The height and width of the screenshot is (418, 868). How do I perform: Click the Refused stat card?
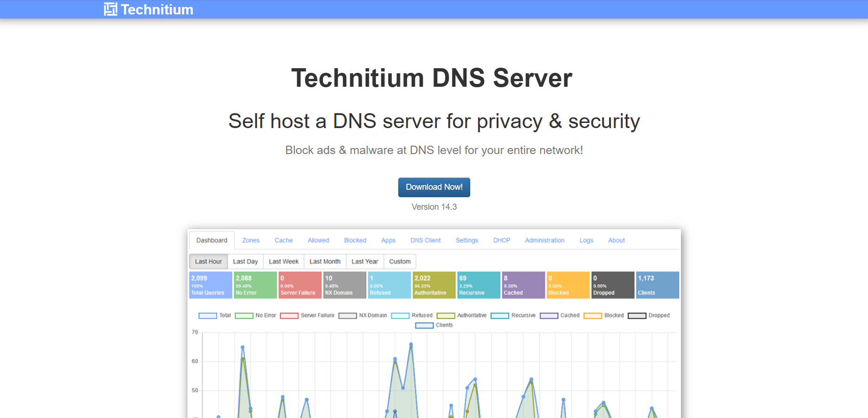[x=389, y=285]
